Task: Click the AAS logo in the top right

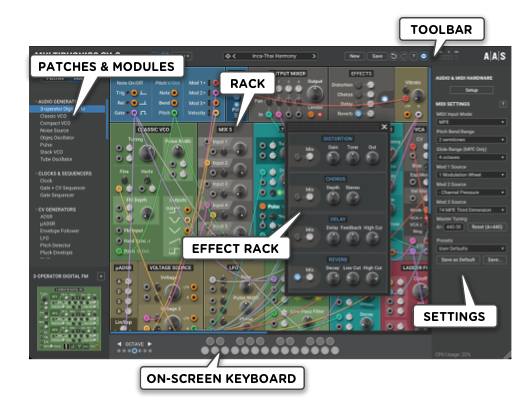Action: 494,56
